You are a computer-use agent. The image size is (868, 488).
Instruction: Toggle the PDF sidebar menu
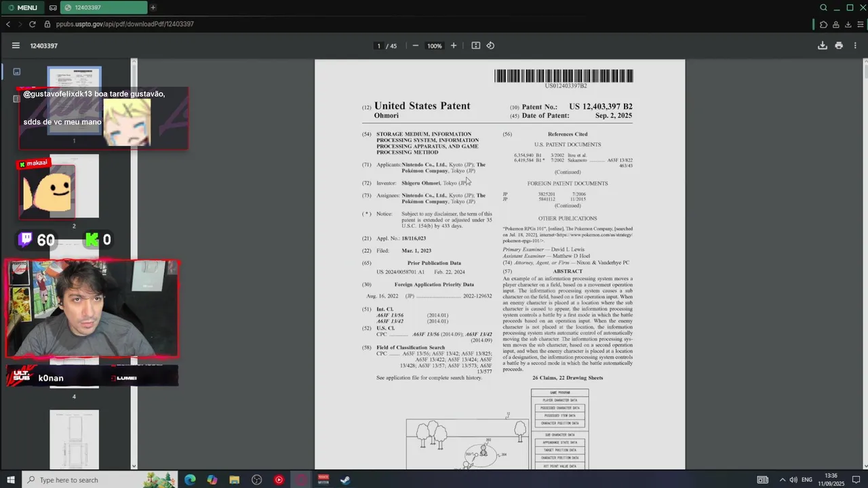click(16, 45)
